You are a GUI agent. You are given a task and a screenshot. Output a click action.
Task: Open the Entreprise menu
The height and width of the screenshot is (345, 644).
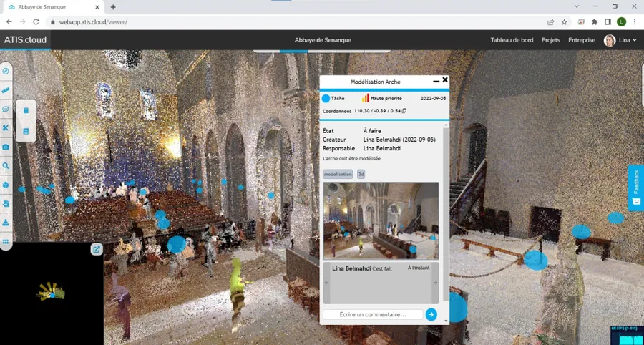coord(582,40)
